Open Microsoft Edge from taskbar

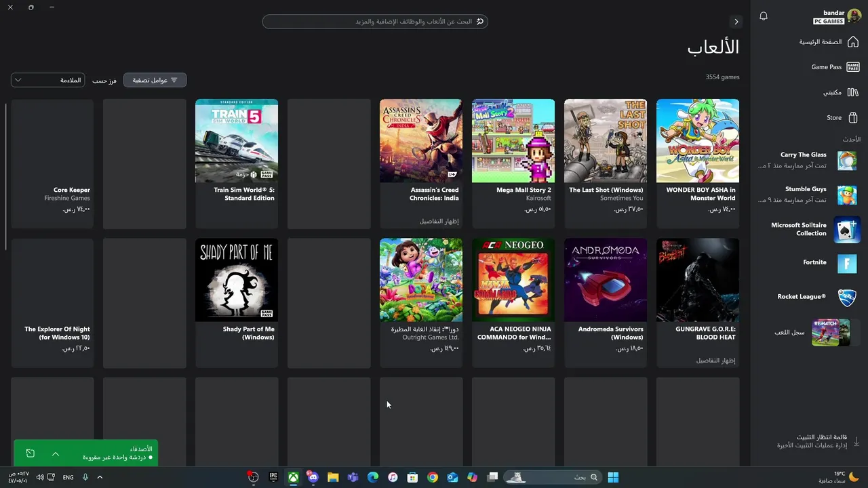[372, 477]
